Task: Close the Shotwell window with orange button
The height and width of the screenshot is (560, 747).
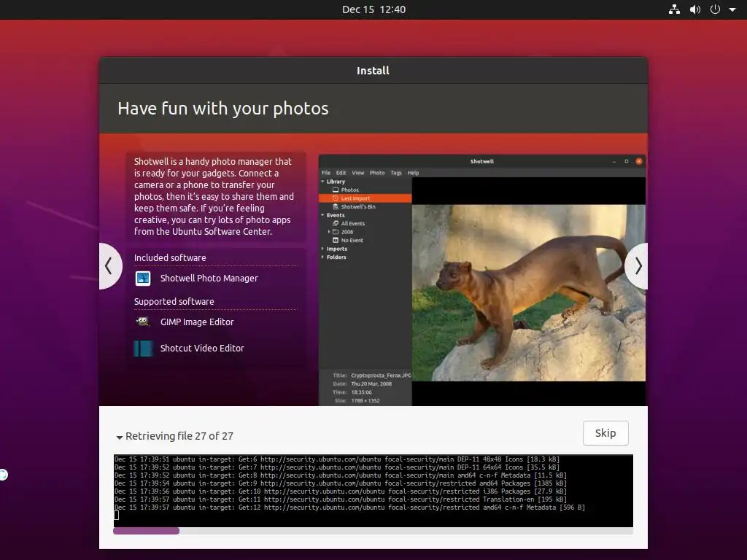Action: pos(639,161)
